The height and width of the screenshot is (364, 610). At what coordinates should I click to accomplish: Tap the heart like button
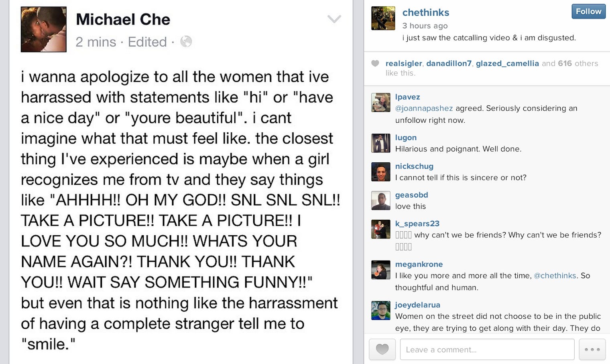click(x=382, y=349)
